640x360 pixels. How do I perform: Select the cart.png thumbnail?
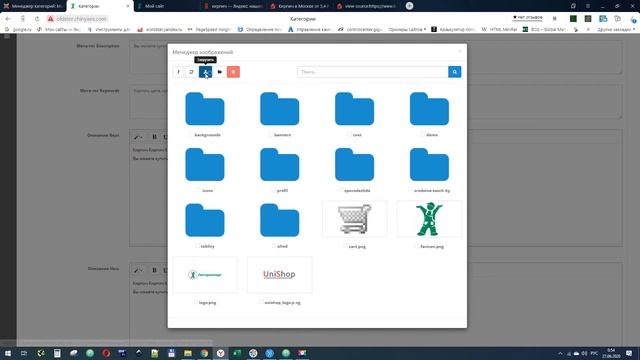point(354,219)
